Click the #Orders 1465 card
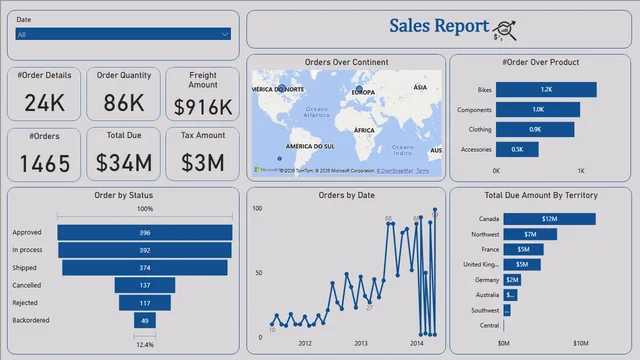The height and width of the screenshot is (360, 640). [44, 154]
